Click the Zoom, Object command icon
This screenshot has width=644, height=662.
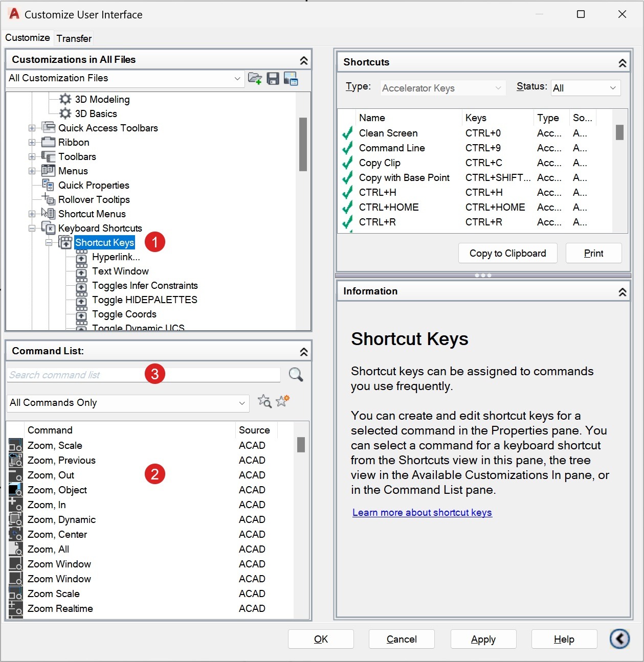tap(16, 490)
